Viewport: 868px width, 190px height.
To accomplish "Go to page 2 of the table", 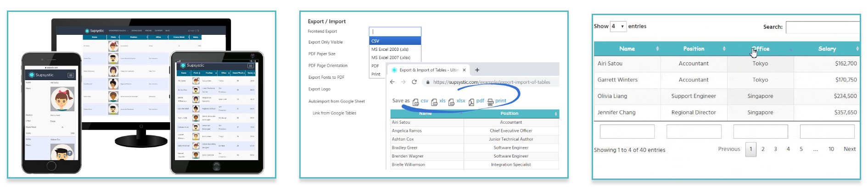I will (x=763, y=149).
